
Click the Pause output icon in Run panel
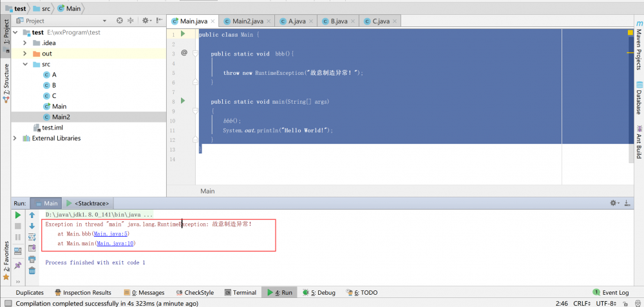pyautogui.click(x=17, y=237)
